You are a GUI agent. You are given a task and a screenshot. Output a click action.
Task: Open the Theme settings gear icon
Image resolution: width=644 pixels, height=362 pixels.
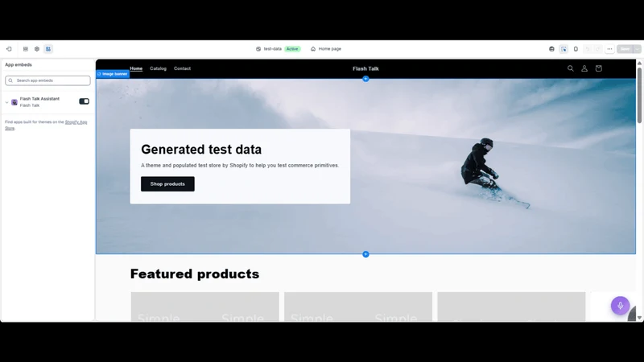(x=37, y=49)
